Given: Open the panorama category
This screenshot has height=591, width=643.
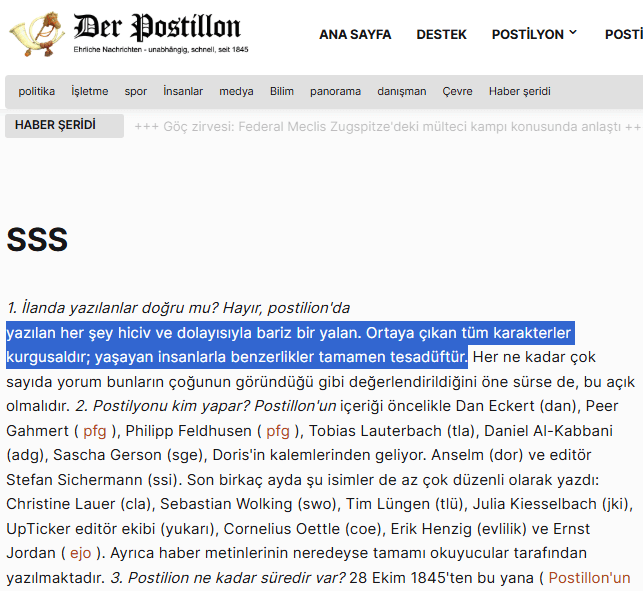Looking at the screenshot, I should pos(335,91).
